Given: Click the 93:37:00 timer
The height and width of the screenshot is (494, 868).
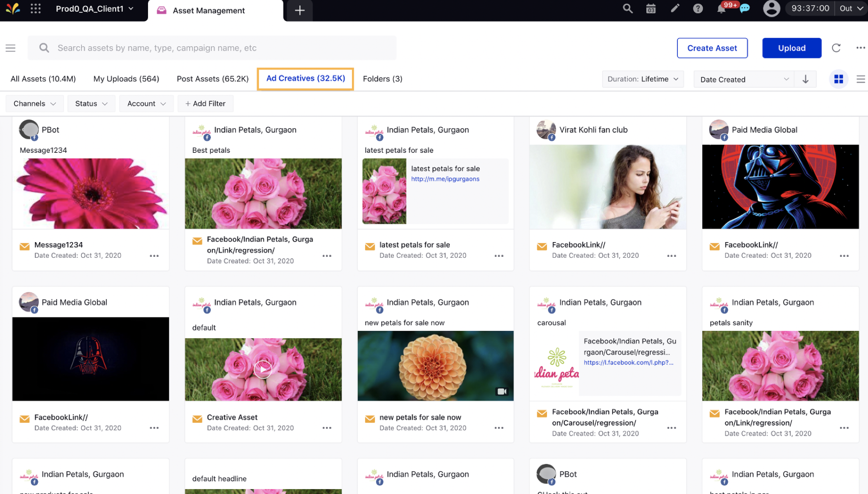Looking at the screenshot, I should [x=810, y=8].
